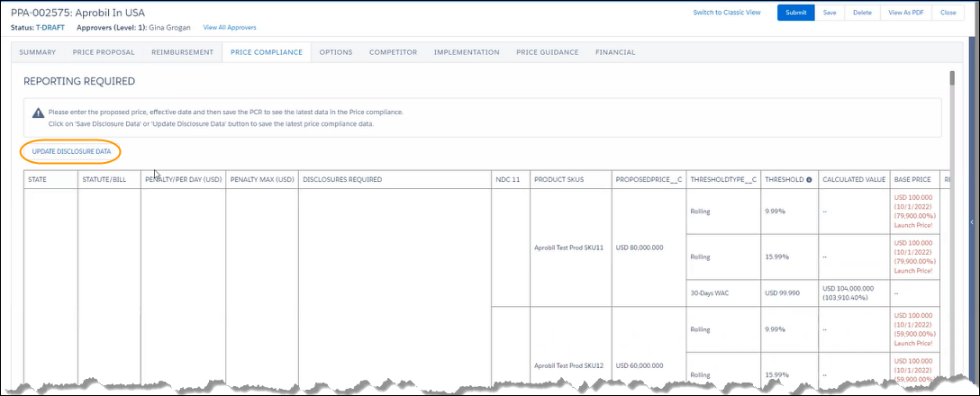Click the DISCLOSURES REQUIRED column header
The width and height of the screenshot is (980, 396).
pyautogui.click(x=395, y=180)
